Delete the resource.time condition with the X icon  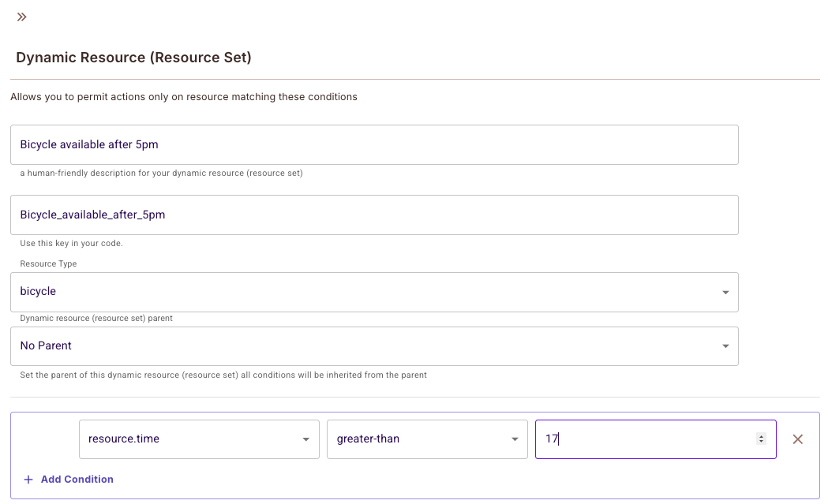click(x=797, y=439)
